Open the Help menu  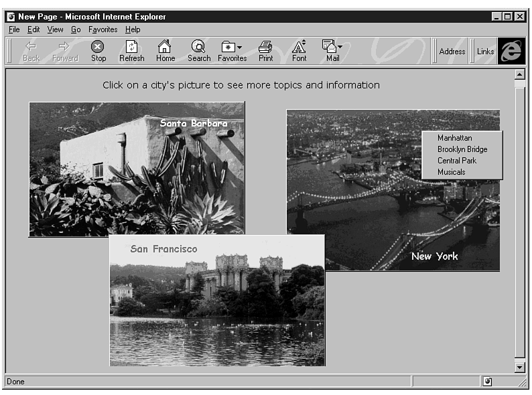click(133, 29)
